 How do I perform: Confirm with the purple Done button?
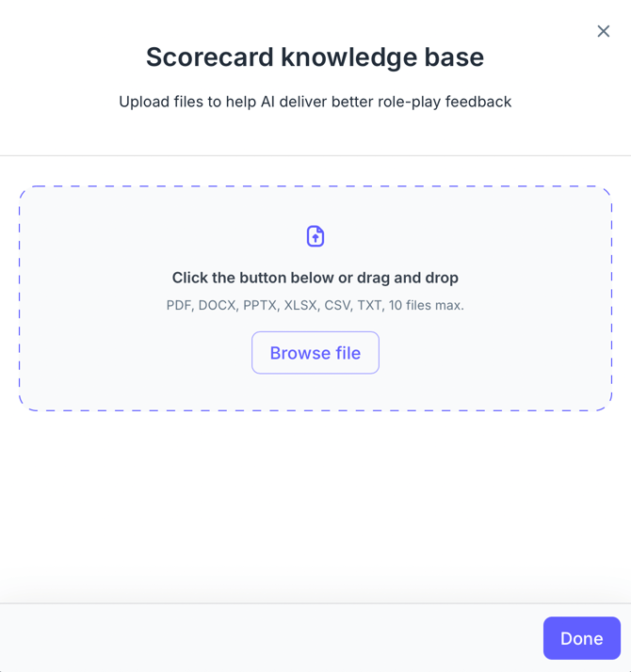tap(581, 638)
